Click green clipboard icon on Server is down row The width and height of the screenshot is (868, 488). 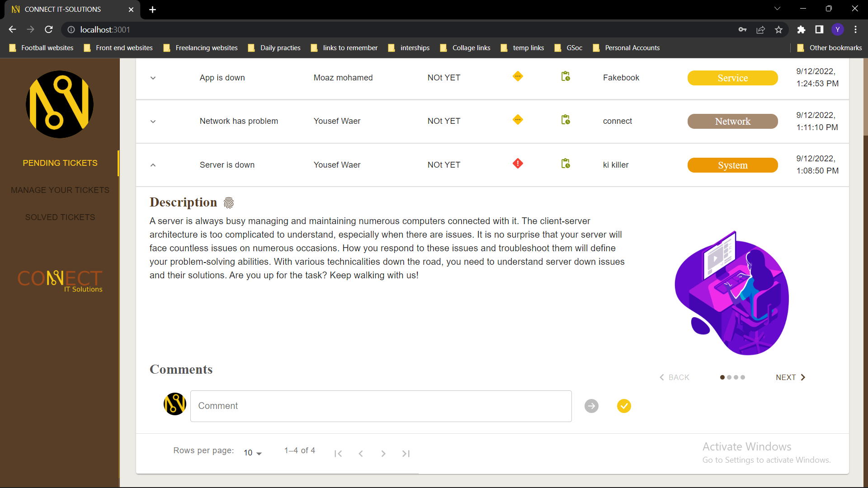coord(566,164)
